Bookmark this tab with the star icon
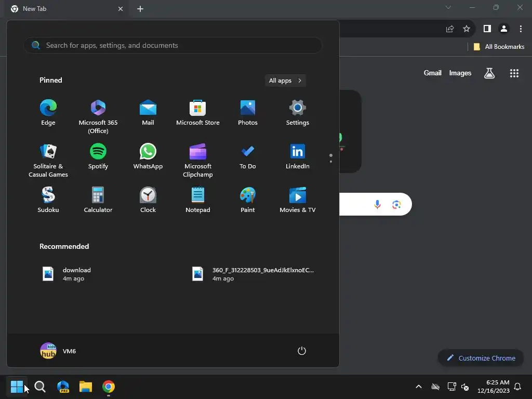532x399 pixels. (467, 29)
